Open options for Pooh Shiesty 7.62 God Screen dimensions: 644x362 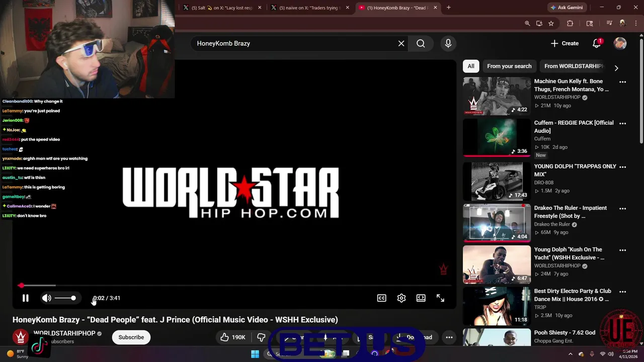[x=623, y=333]
